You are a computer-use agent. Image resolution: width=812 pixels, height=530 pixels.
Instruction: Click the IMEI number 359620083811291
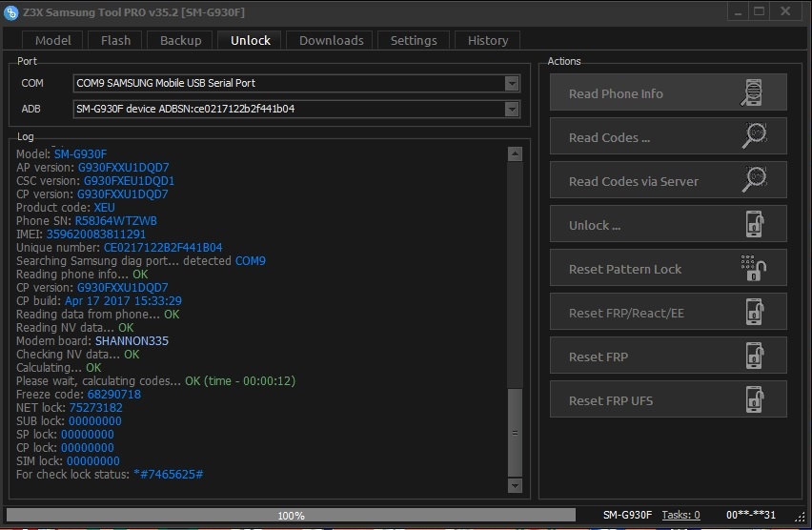pyautogui.click(x=96, y=234)
